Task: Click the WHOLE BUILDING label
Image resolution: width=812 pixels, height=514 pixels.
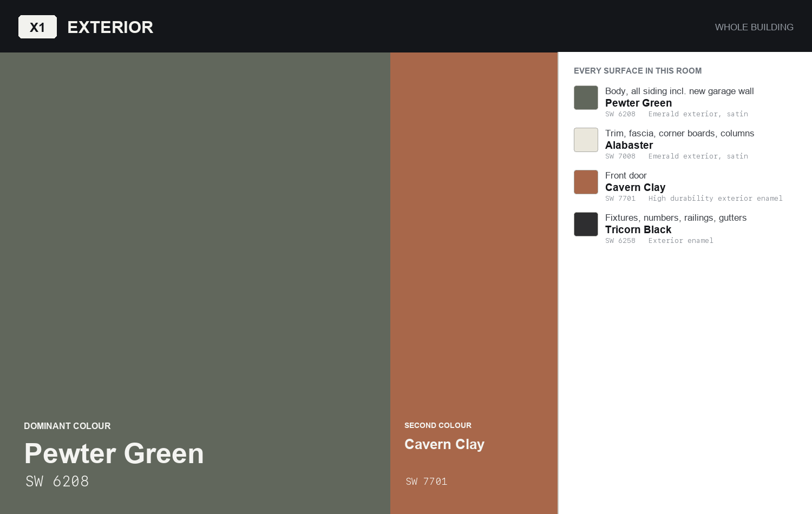Action: tap(754, 27)
